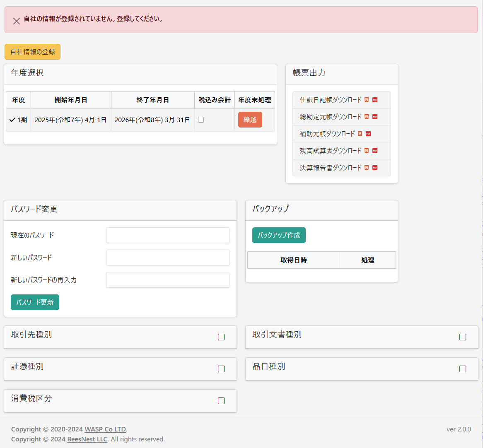Download 仕訳日記帳 as HTML
Image resolution: width=483 pixels, height=448 pixels.
click(367, 100)
